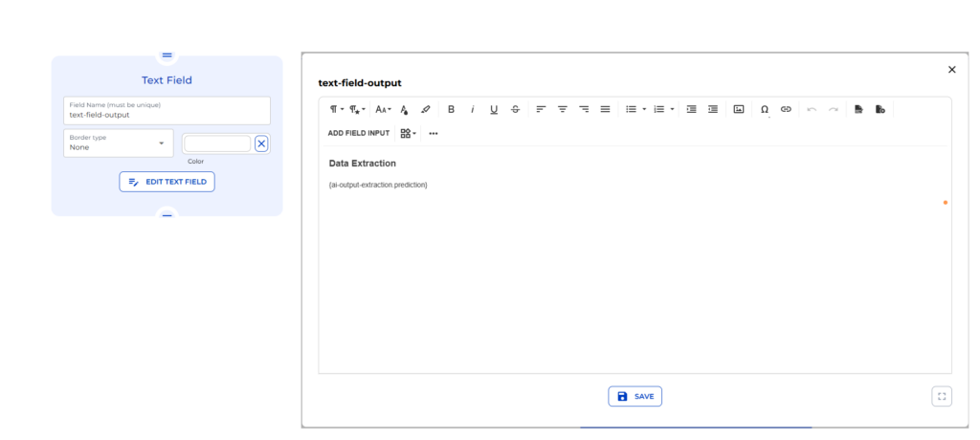Open the font size dropdown
The image size is (980, 440).
383,109
